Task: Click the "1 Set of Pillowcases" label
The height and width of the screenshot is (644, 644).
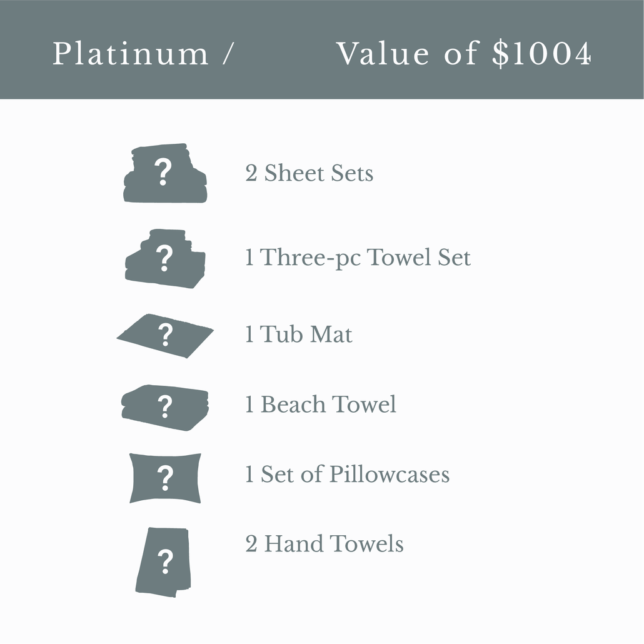Action: click(x=347, y=475)
